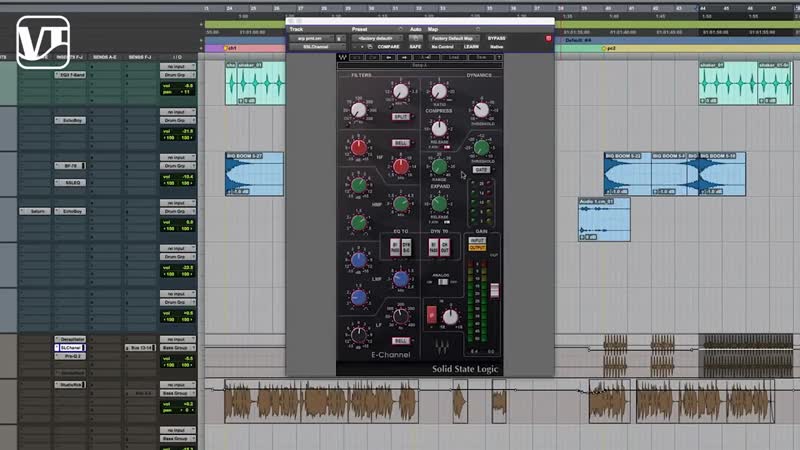The height and width of the screenshot is (450, 800).
Task: Flip the Analog on/off switch
Action: 442,282
